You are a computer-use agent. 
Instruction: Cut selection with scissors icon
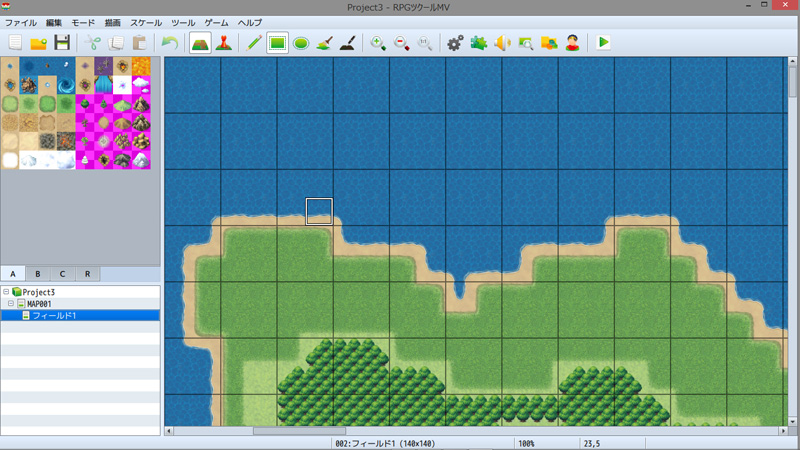93,43
